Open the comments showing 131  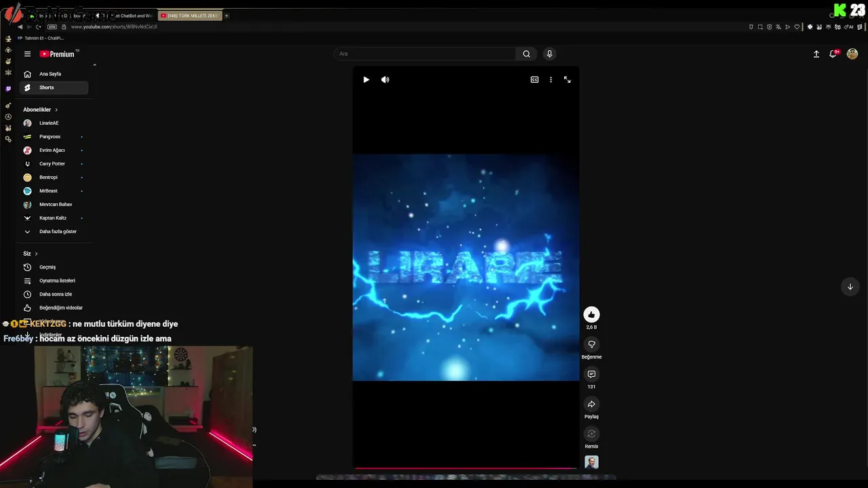(591, 374)
